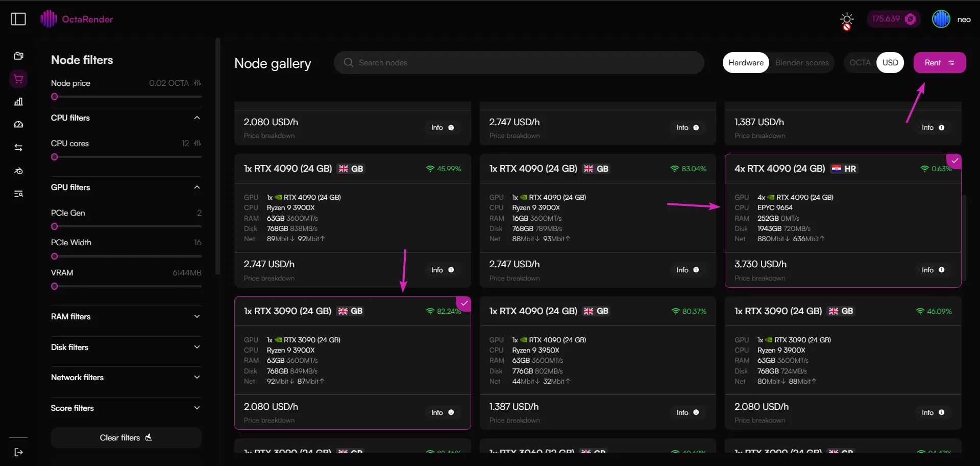Image resolution: width=980 pixels, height=466 pixels.
Task: Switch to the Blender scores tab
Action: pyautogui.click(x=802, y=63)
